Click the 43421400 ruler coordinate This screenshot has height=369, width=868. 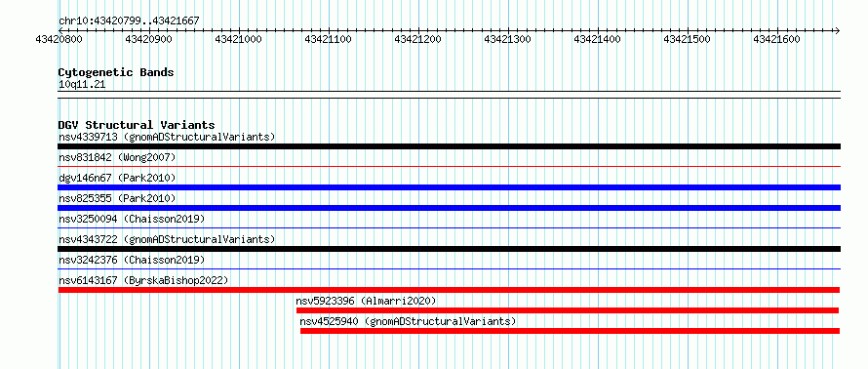point(597,39)
